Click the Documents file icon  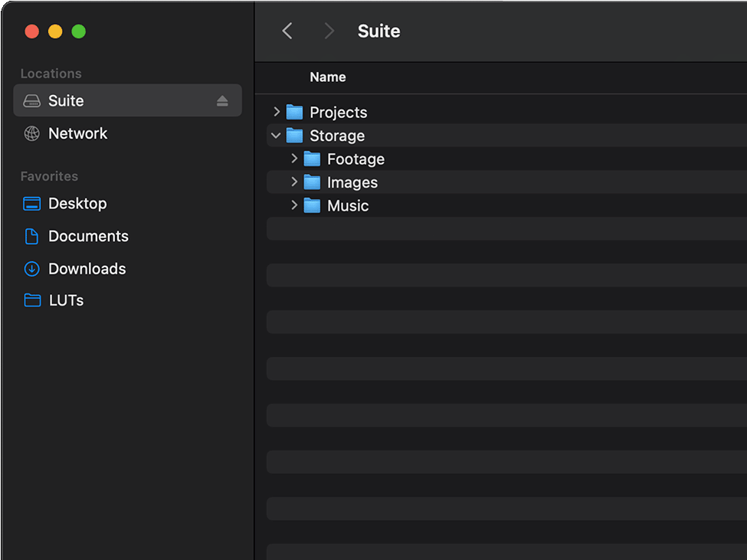click(x=31, y=236)
